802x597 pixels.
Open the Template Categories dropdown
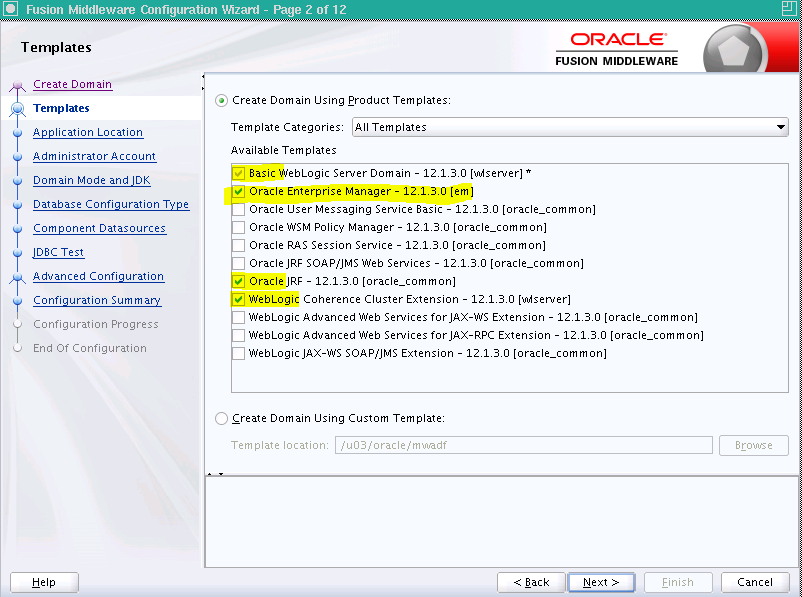click(x=570, y=127)
